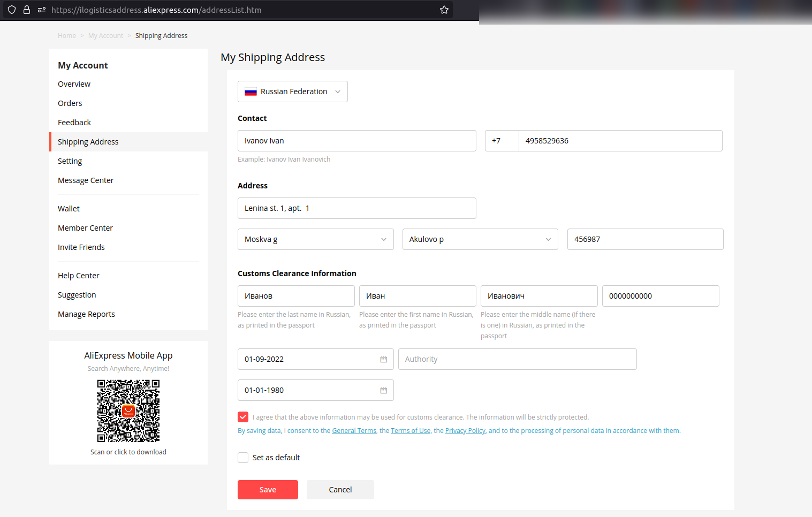Check the Set as default checkbox

click(243, 458)
